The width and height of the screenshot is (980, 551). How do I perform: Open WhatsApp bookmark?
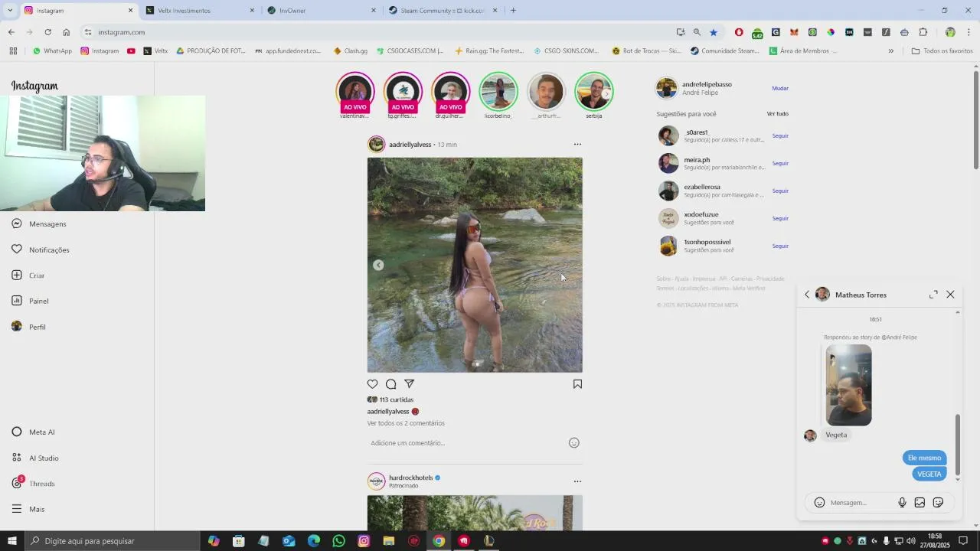pos(52,51)
